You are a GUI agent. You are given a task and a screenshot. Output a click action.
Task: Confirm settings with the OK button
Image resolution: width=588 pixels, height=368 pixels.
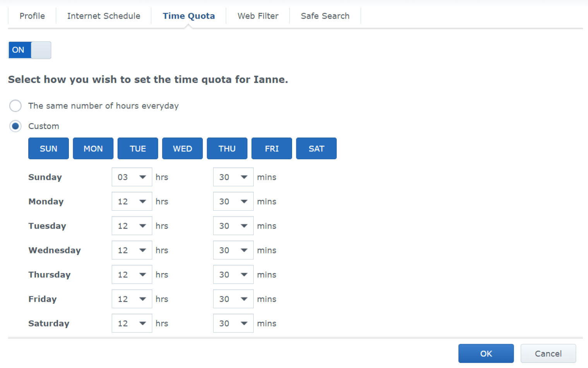tap(486, 354)
